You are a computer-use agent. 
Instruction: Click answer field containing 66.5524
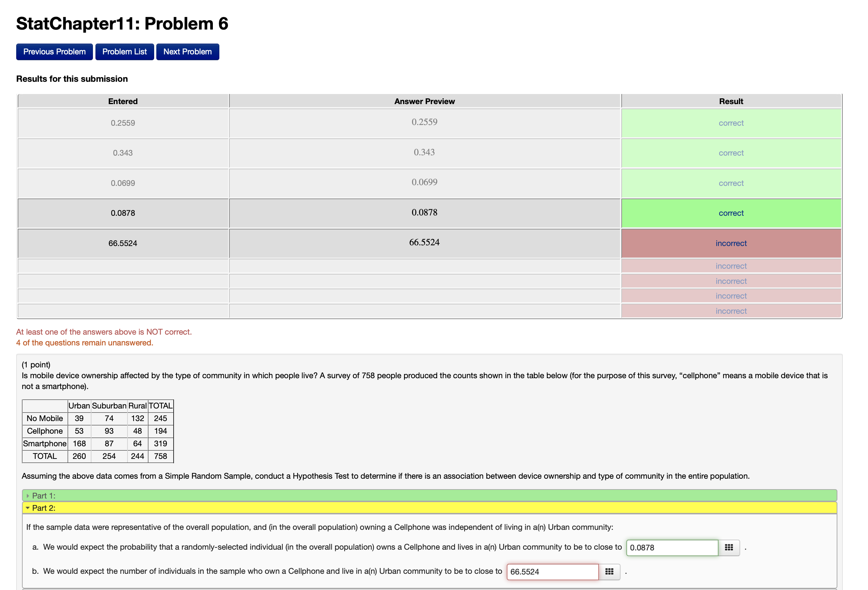tap(552, 571)
